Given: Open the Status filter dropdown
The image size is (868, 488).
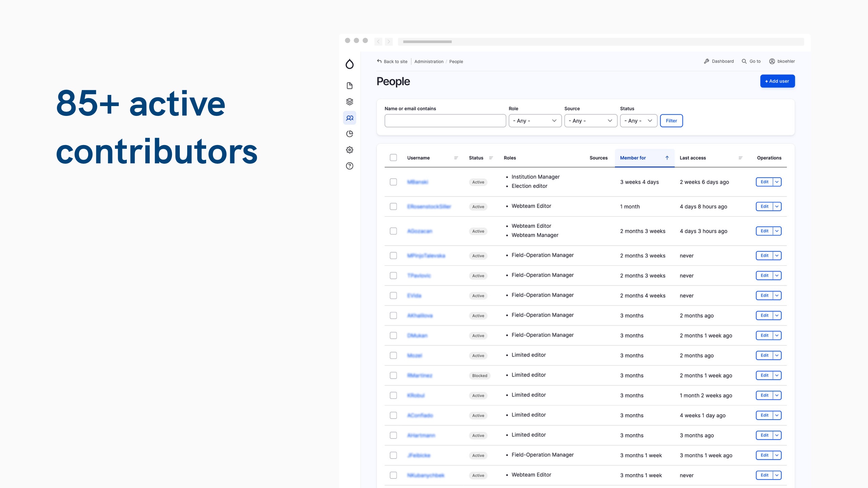Looking at the screenshot, I should [638, 121].
